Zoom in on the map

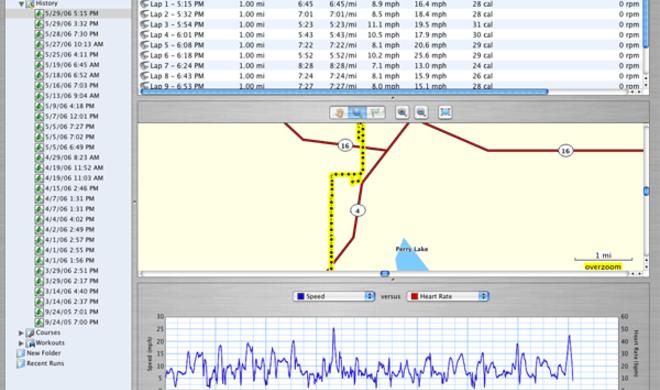(x=402, y=112)
